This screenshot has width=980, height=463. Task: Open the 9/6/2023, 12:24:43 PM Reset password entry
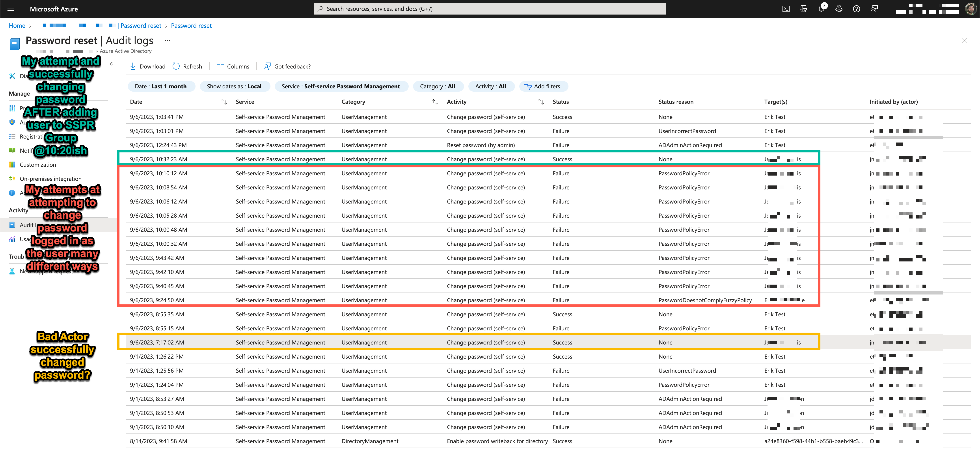[x=548, y=145]
